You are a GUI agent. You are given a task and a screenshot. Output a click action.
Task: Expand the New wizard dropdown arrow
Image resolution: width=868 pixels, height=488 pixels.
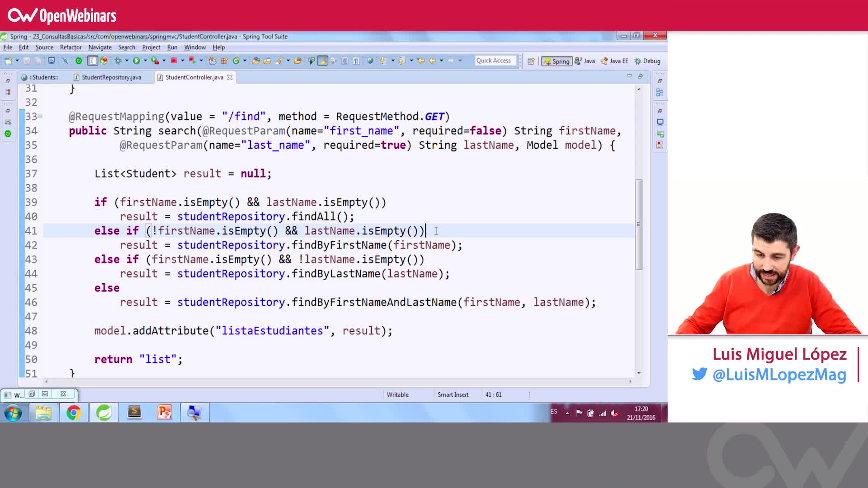tap(17, 60)
